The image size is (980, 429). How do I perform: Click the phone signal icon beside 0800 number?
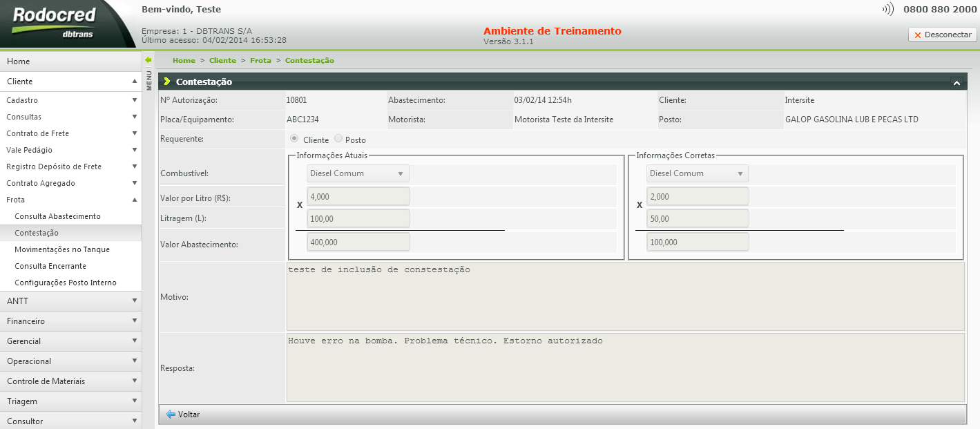click(x=888, y=10)
